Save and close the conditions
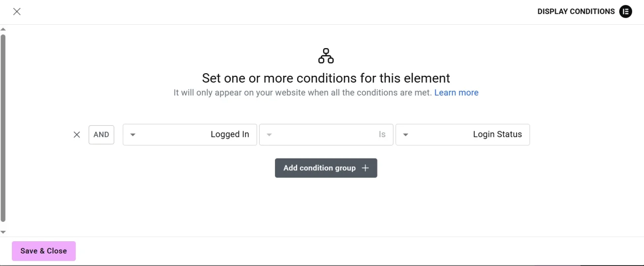Image resolution: width=644 pixels, height=266 pixels. [x=44, y=251]
